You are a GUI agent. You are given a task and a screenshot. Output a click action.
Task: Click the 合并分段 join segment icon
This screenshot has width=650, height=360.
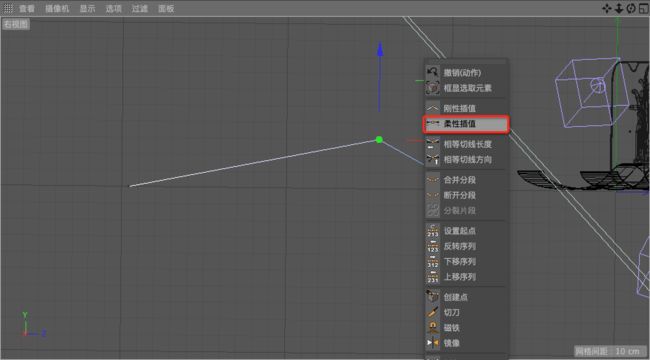[433, 180]
